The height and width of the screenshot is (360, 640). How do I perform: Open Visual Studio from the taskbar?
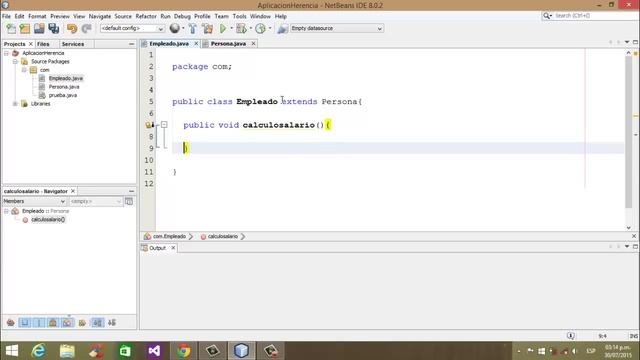pos(154,351)
